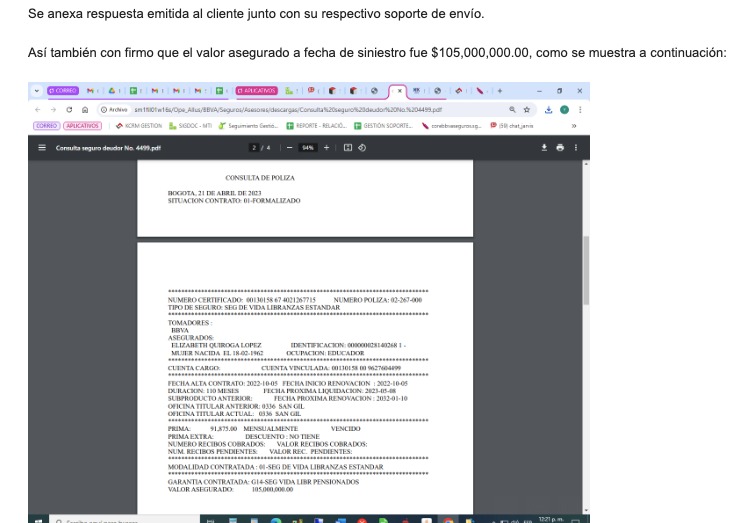Click the PDF page number box

pos(254,148)
